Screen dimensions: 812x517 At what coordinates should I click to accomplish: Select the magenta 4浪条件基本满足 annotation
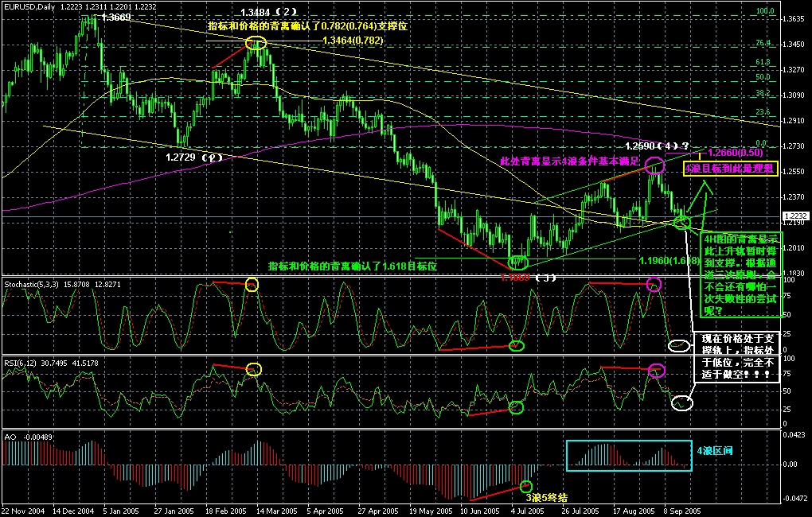pos(570,161)
